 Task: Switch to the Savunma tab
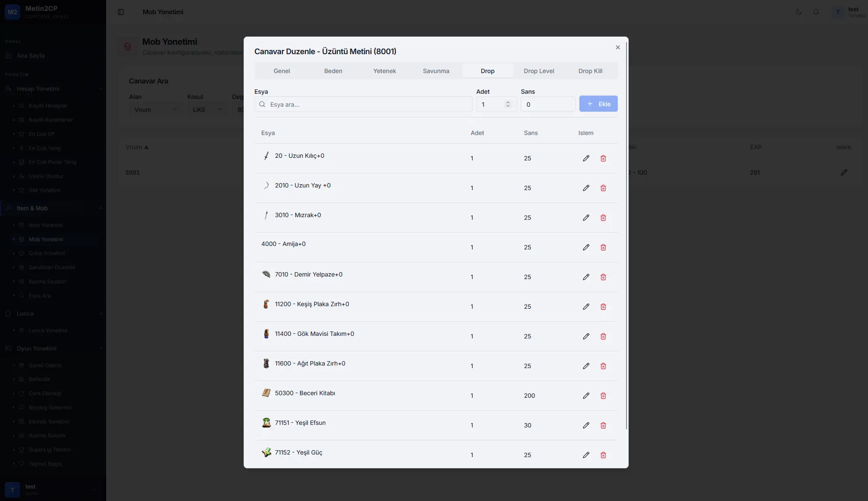click(436, 71)
